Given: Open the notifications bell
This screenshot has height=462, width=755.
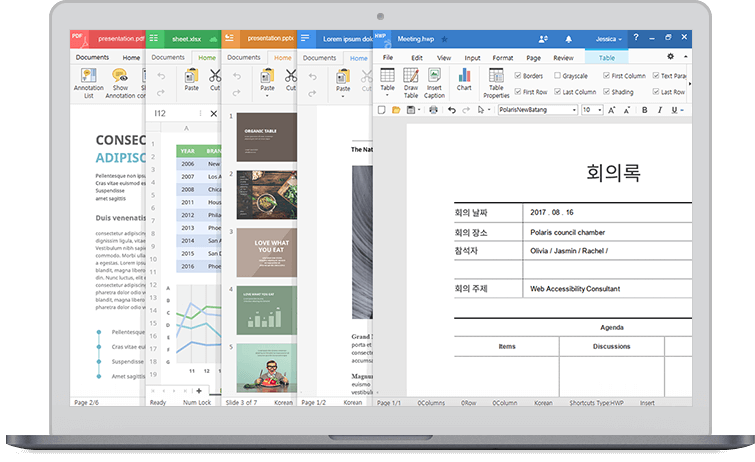Looking at the screenshot, I should [x=569, y=39].
